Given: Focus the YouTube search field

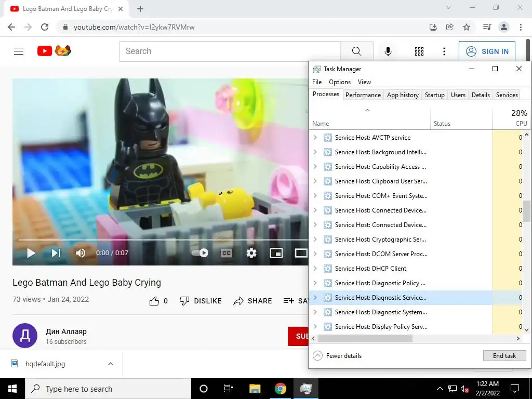Looking at the screenshot, I should [x=230, y=51].
